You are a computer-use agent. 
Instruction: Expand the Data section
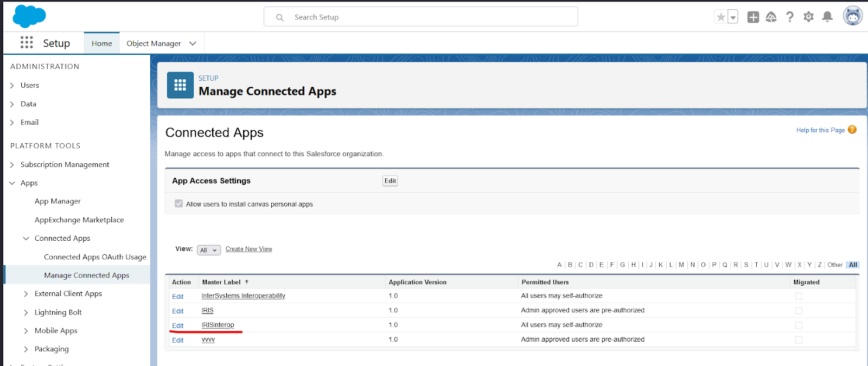coord(12,104)
